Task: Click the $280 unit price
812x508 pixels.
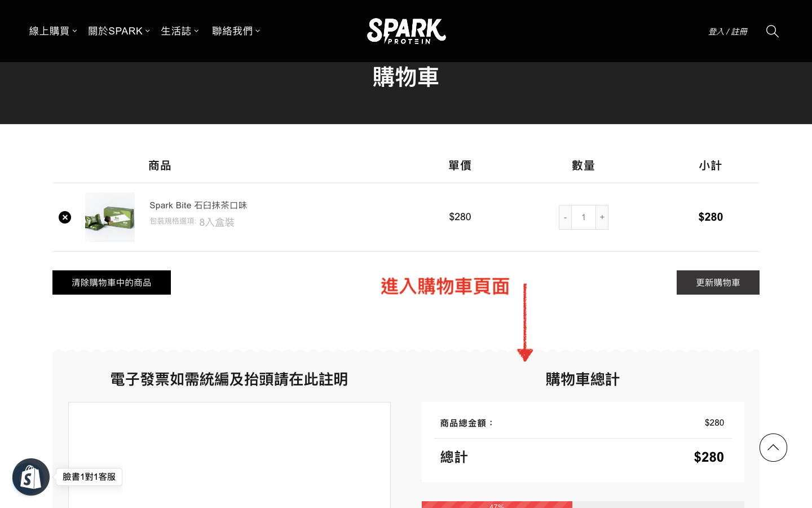Action: (460, 217)
